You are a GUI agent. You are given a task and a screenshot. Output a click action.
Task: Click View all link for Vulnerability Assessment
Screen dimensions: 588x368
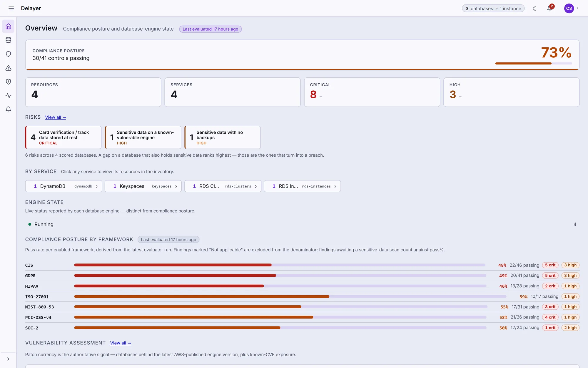121,343
